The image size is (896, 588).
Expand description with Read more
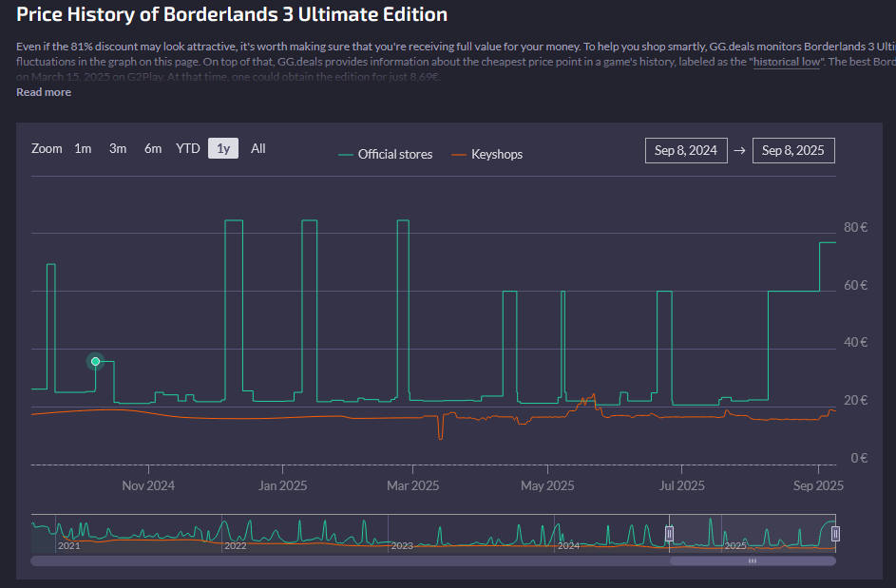pyautogui.click(x=44, y=92)
